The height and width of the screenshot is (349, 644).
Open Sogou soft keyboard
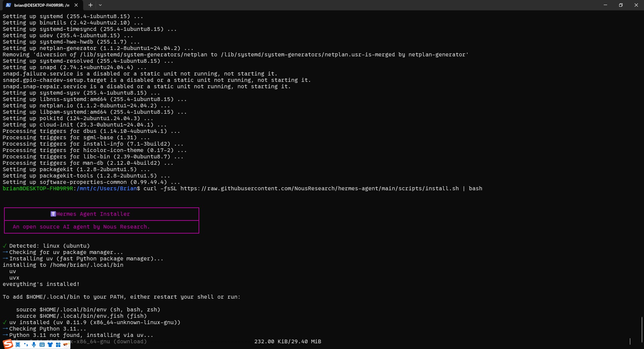pyautogui.click(x=42, y=345)
